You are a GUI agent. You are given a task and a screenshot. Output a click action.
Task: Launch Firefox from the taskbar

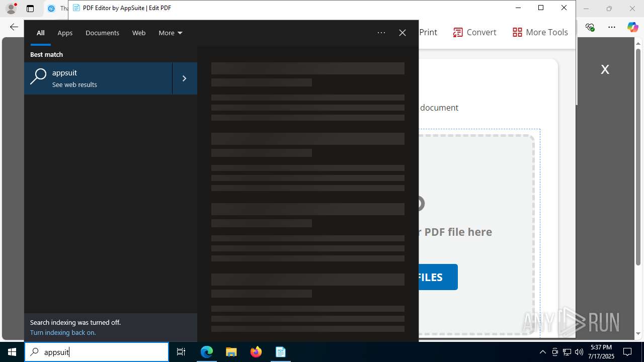point(256,352)
